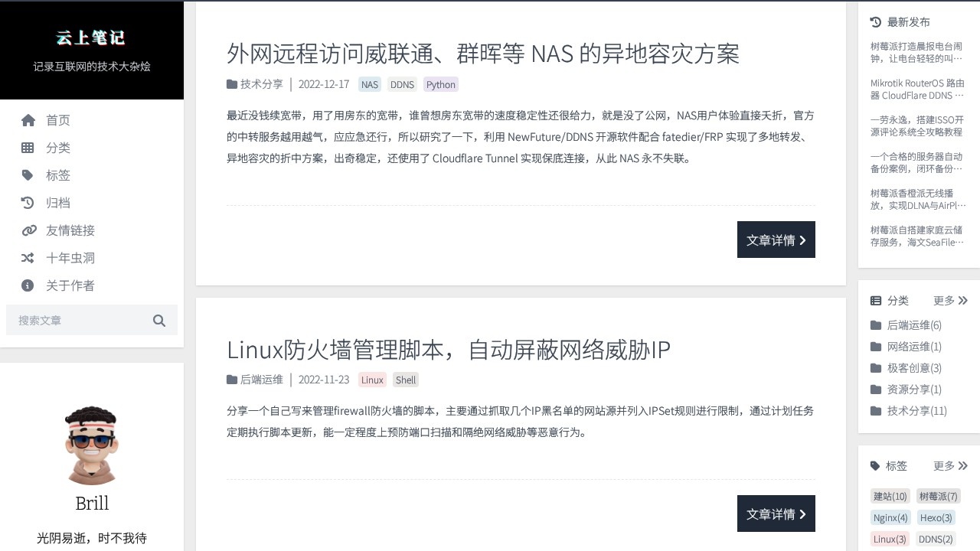Click the 关于作者 info icon
The height and width of the screenshot is (551, 980).
pos(28,285)
